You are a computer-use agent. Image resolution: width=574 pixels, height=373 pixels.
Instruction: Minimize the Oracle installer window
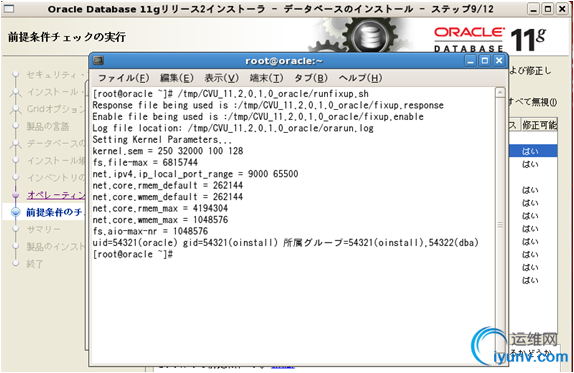534,9
